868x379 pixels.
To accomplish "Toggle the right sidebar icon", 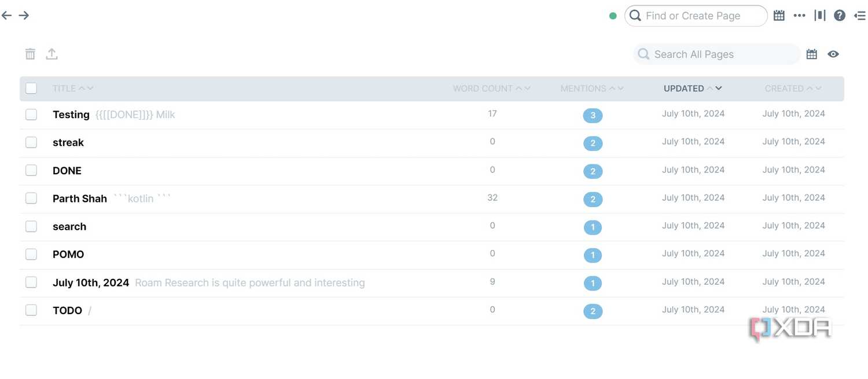I will (x=860, y=16).
